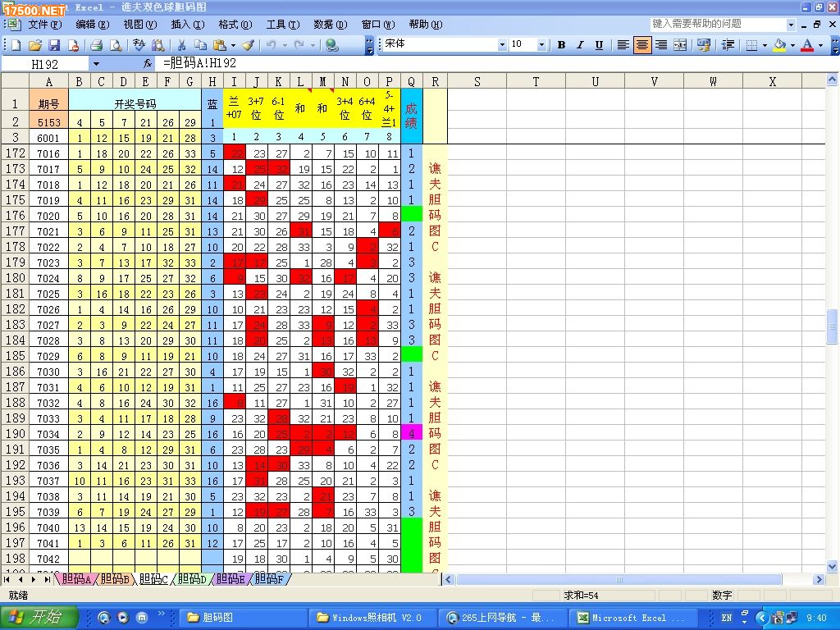Open Print Preview magnifier icon
The image size is (840, 630).
click(116, 46)
